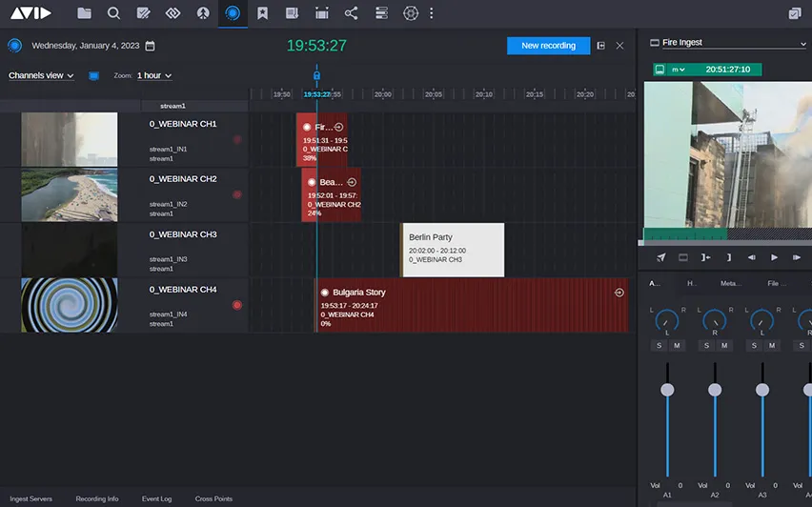Click the calendar icon next to the date
Screen dimensions: 812x507
pyautogui.click(x=150, y=46)
